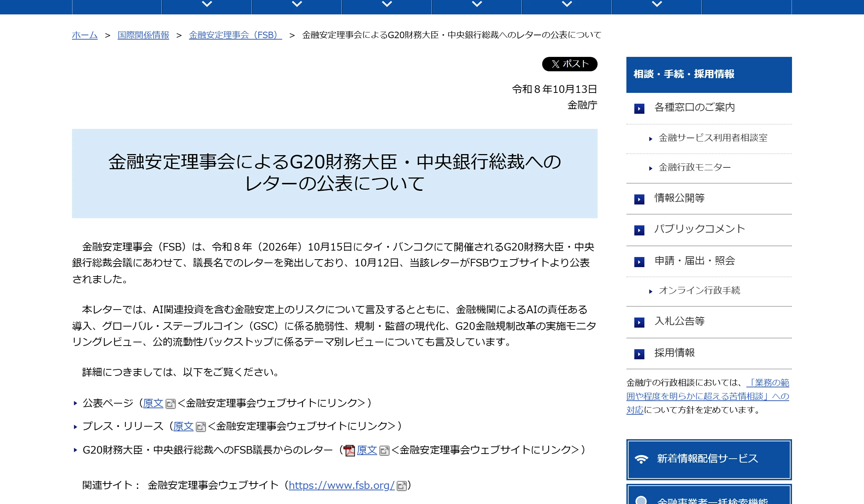Click external link icon next to fsb.org URL
This screenshot has height=504, width=864.
click(x=401, y=486)
